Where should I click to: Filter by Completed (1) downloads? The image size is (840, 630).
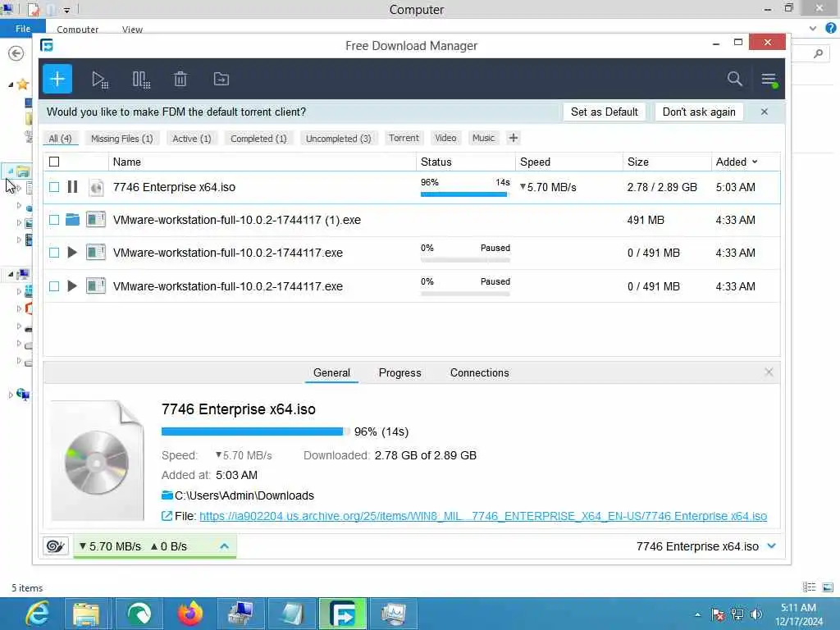[258, 138]
